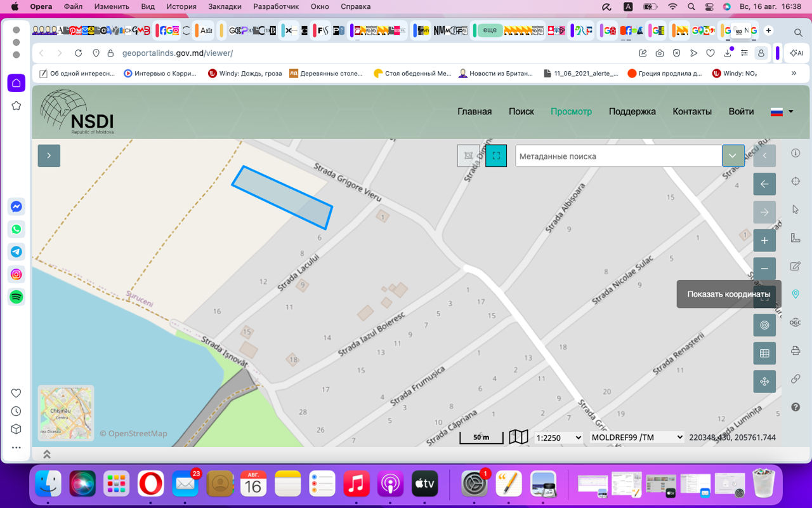The image size is (812, 508).
Task: Open the Закладки menu in menu bar
Action: [x=225, y=7]
